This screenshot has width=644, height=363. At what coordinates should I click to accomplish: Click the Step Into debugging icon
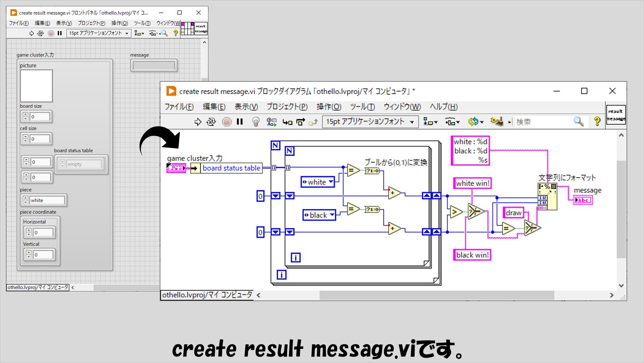287,122
